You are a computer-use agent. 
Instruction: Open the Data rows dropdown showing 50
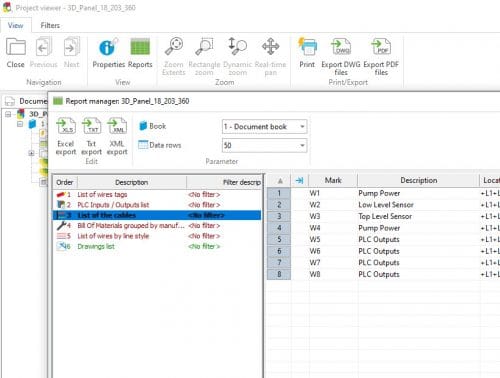(264, 145)
